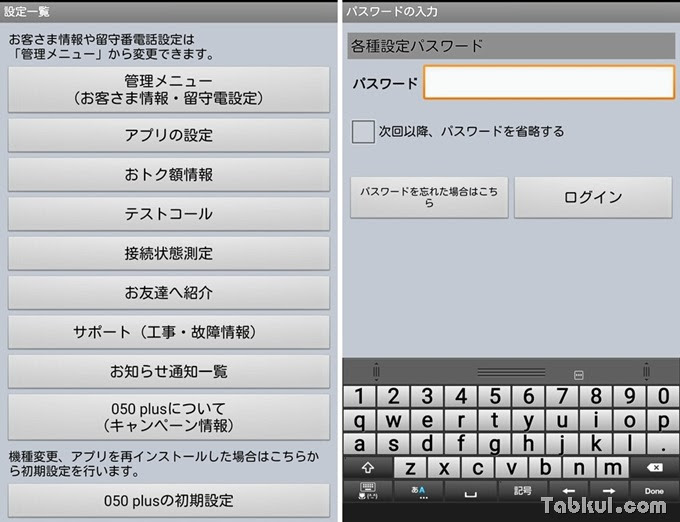The image size is (680, 522).
Task: Tap the number 0 key
Action: [663, 396]
